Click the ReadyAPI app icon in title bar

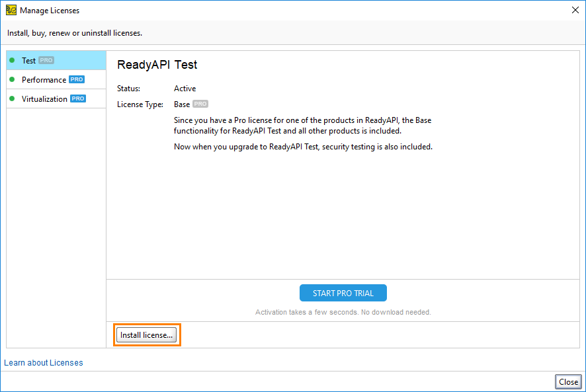point(11,11)
